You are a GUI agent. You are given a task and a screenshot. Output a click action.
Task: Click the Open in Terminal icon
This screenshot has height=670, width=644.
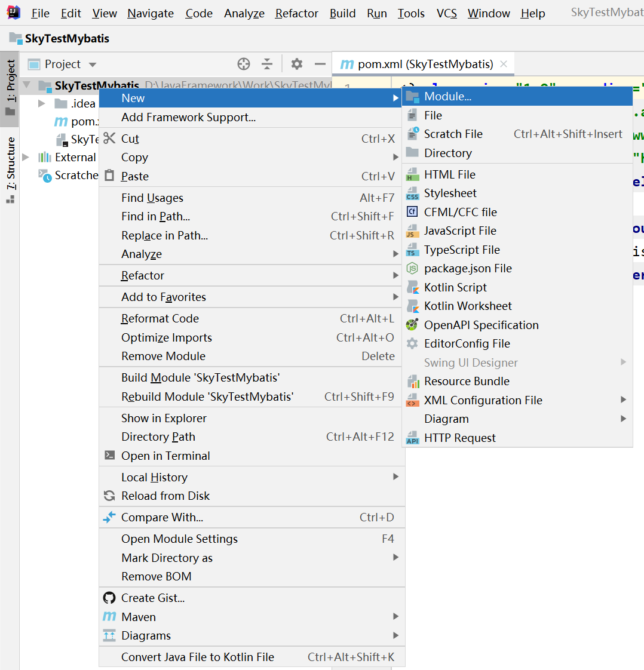[109, 455]
